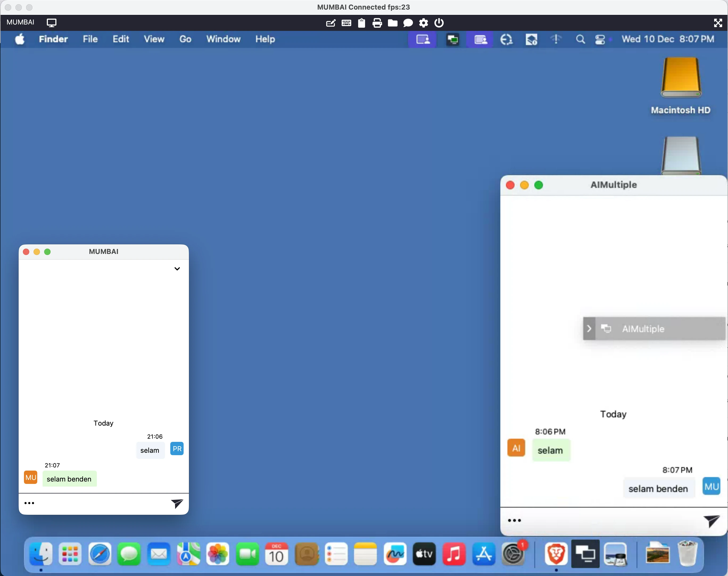
Task: Launch FaceTime from the Dock
Action: 248,554
